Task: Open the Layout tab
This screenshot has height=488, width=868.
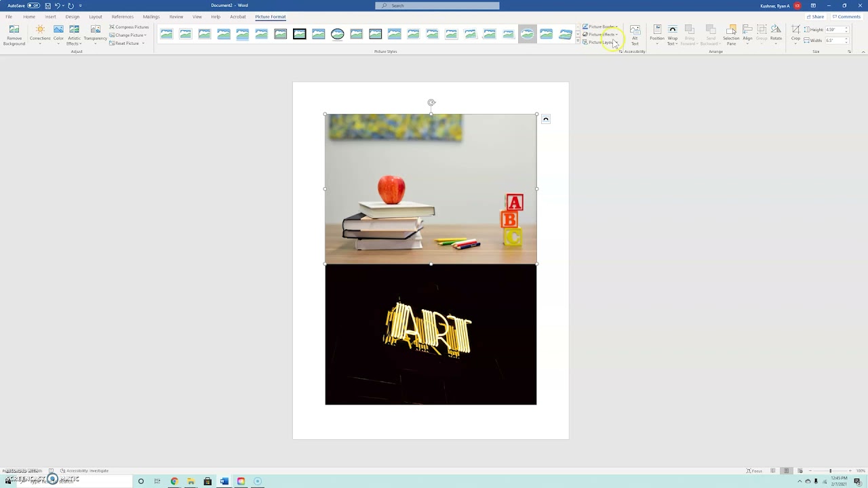Action: pyautogui.click(x=96, y=16)
